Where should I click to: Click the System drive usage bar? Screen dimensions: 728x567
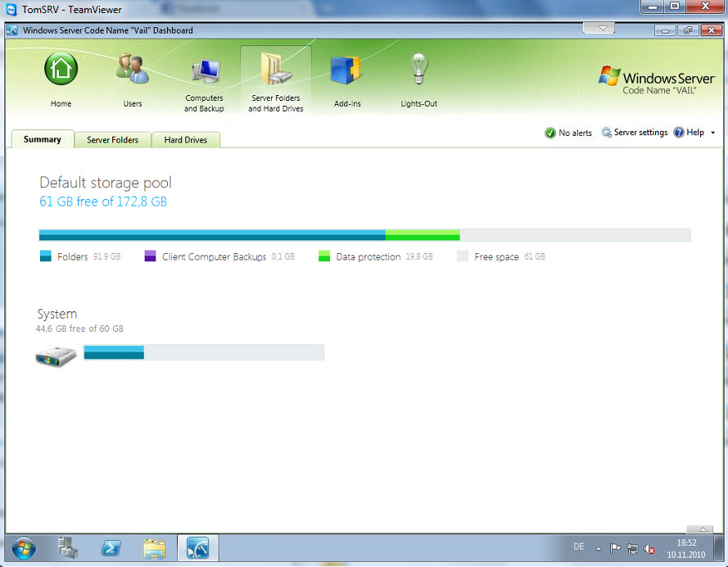[x=203, y=352]
